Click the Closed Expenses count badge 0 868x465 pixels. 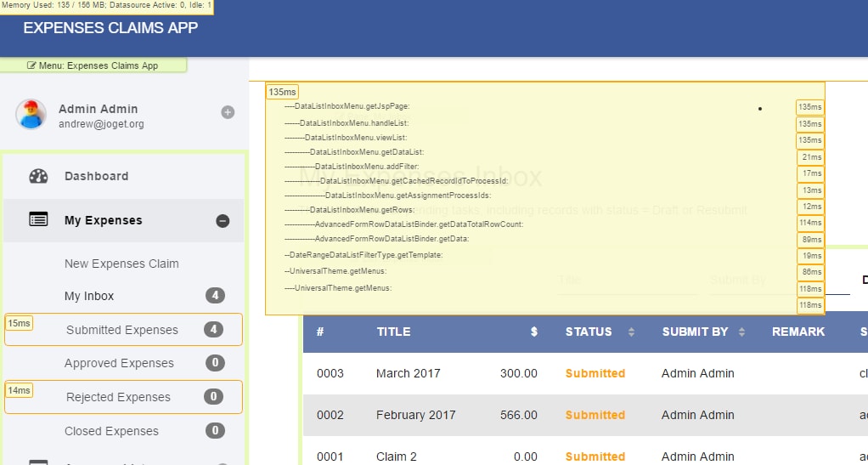coord(216,431)
